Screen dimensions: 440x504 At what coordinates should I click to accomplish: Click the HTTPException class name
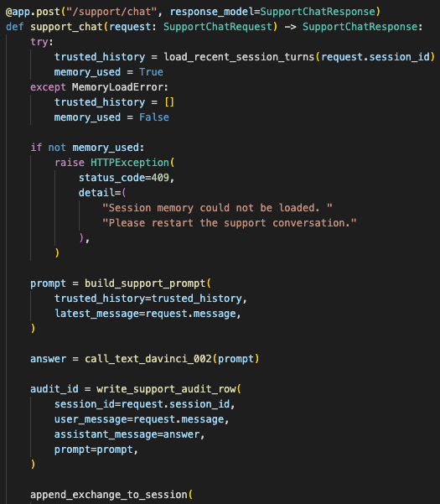[x=130, y=163]
